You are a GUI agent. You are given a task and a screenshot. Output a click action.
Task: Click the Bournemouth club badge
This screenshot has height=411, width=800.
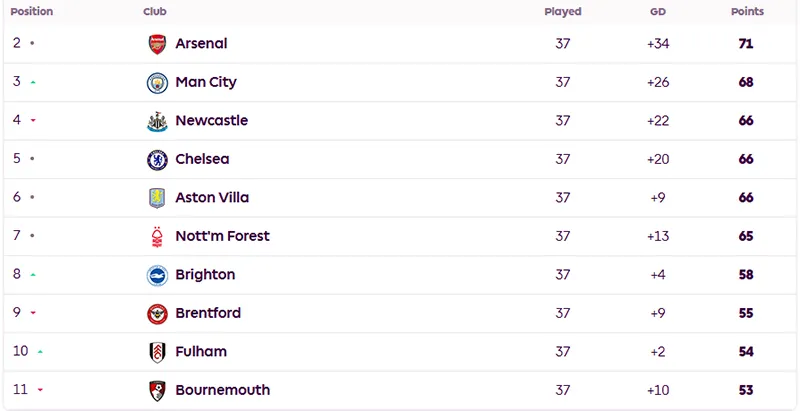pyautogui.click(x=157, y=391)
